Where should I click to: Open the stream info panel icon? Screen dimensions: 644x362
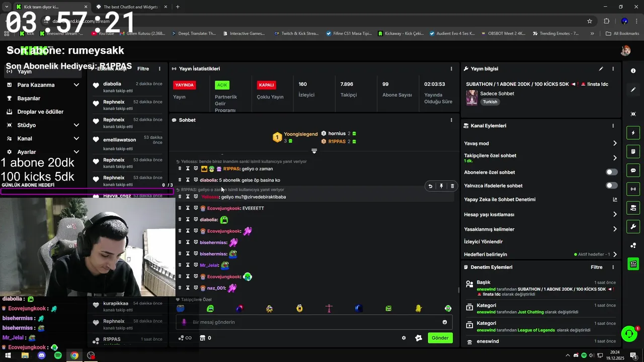click(633, 71)
